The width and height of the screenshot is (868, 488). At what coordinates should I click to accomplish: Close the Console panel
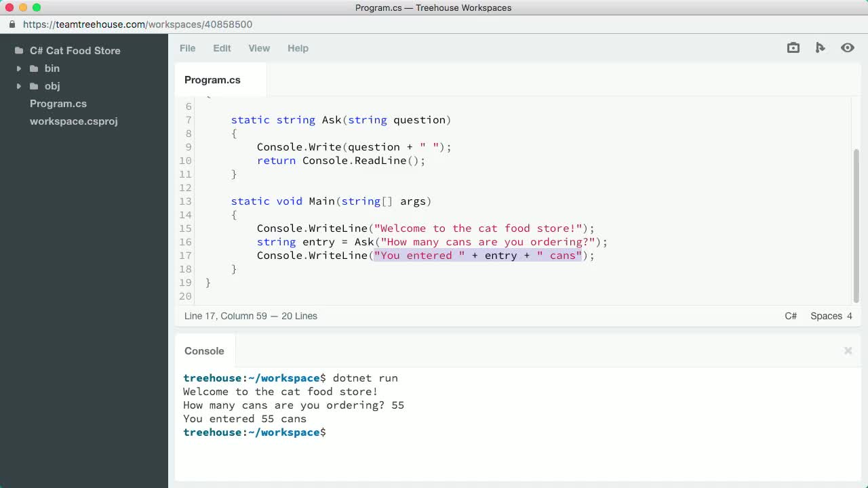coord(848,350)
